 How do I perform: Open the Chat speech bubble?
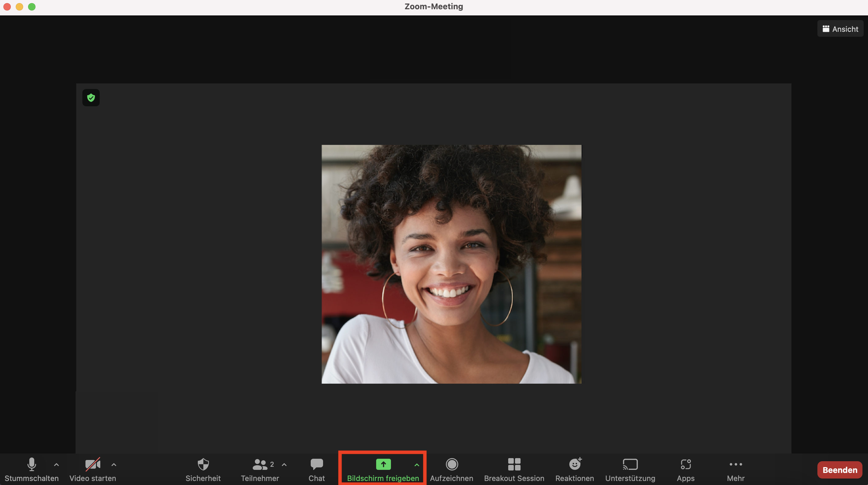[x=316, y=464]
